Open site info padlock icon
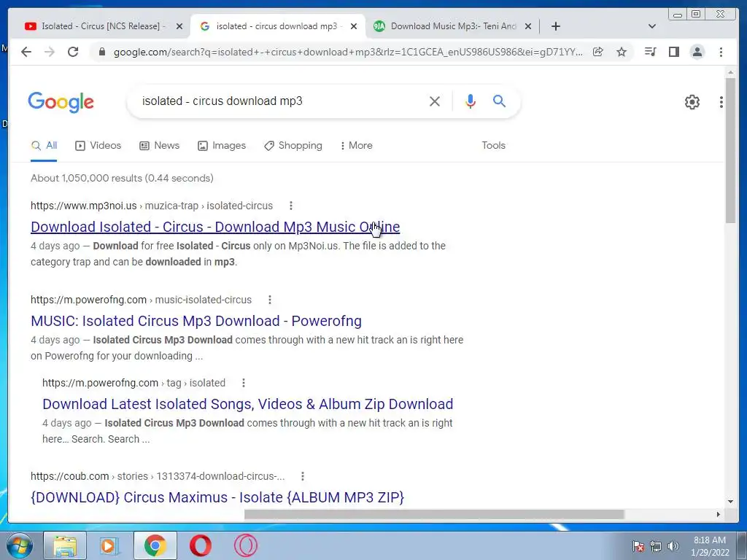Image resolution: width=747 pixels, height=560 pixels. coord(101,52)
